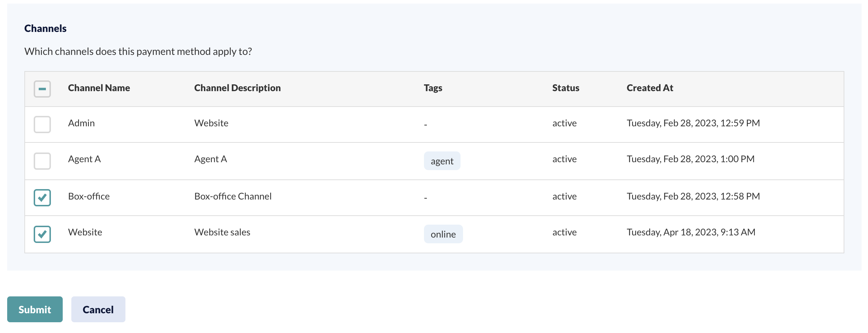The image size is (868, 333).
Task: Uncheck the Website channel checkbox
Action: pos(42,234)
